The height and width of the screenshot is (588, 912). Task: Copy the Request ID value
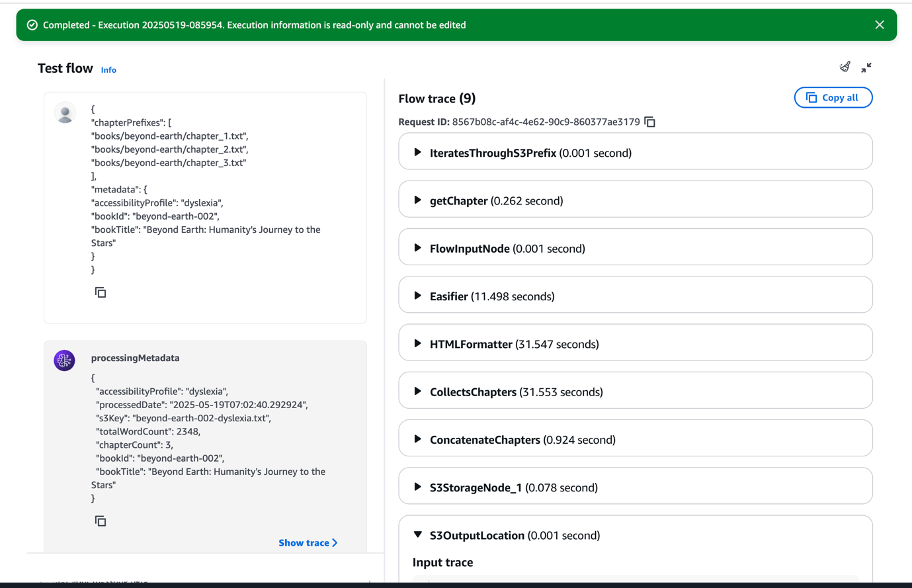click(649, 122)
